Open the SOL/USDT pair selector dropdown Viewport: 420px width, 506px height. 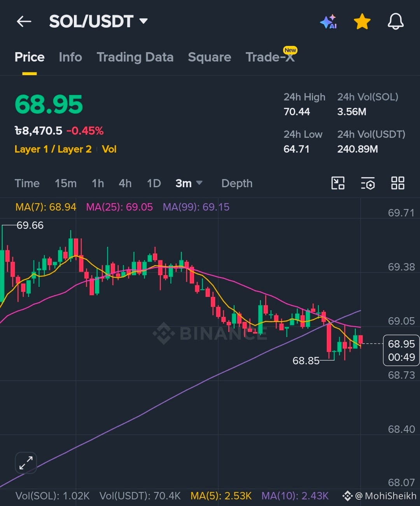click(x=98, y=21)
